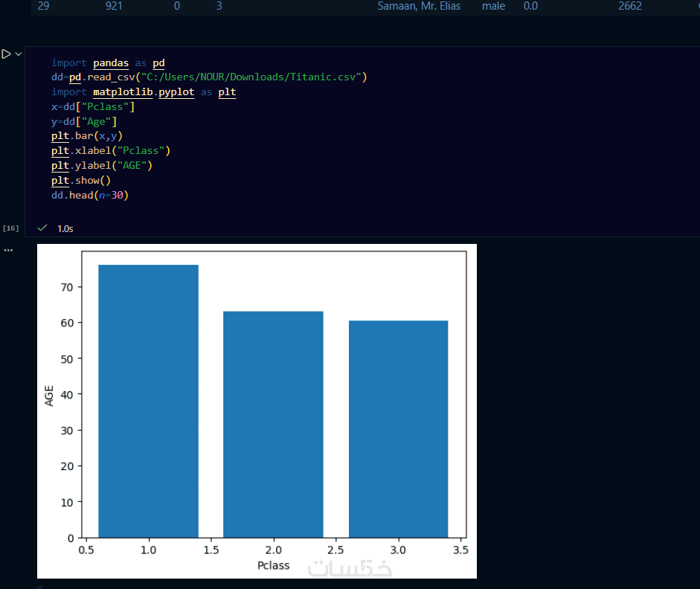Image resolution: width=700 pixels, height=589 pixels.
Task: Click the Samaan, Mr. Elias table cell
Action: (x=419, y=6)
